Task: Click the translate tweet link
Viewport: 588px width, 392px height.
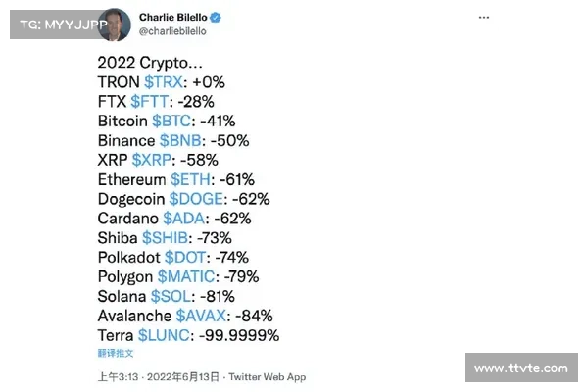Action: click(x=116, y=353)
